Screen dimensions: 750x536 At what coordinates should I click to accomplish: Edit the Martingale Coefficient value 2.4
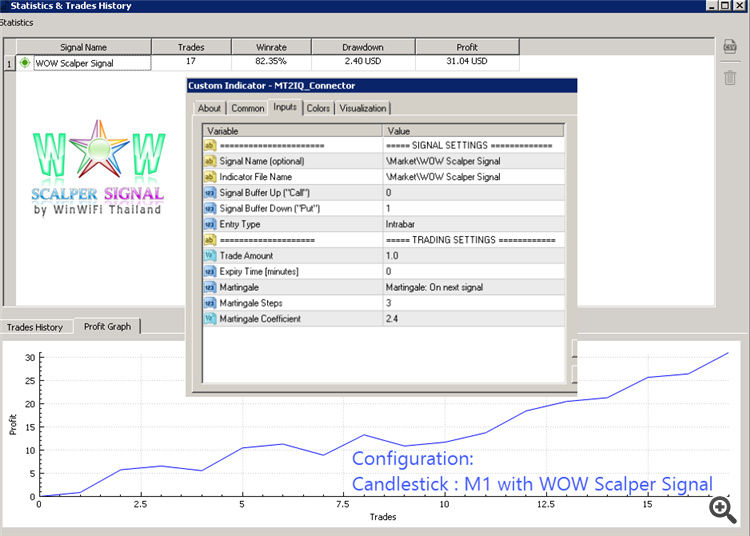coord(474,319)
